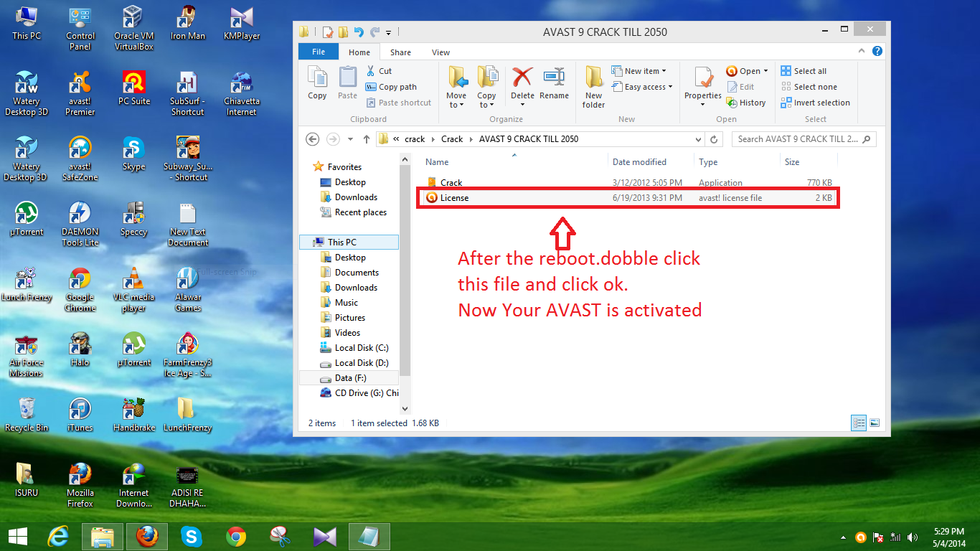The image size is (980, 551).
Task: Open VLC media player desktop icon
Action: (133, 289)
